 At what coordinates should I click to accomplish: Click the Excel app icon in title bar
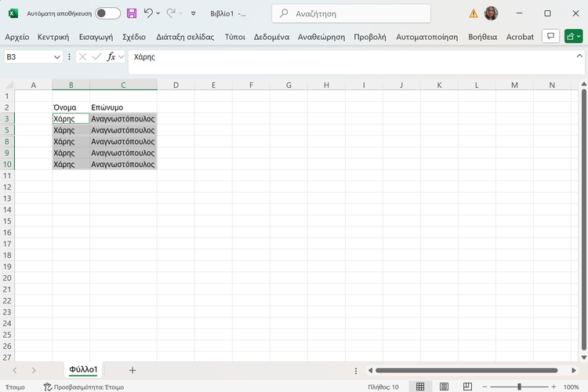[13, 13]
